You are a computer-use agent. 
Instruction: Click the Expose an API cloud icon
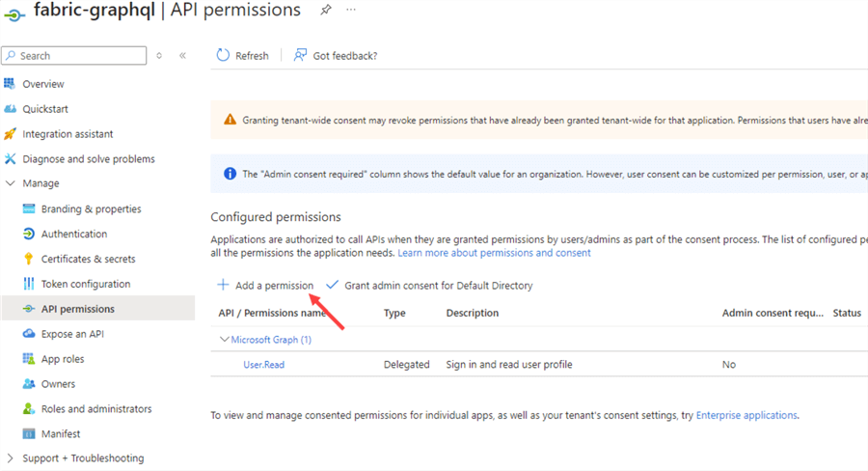click(x=29, y=334)
